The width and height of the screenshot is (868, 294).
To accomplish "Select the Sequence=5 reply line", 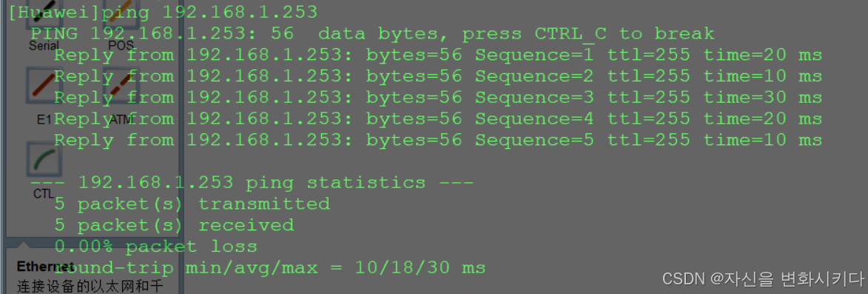I will click(438, 140).
